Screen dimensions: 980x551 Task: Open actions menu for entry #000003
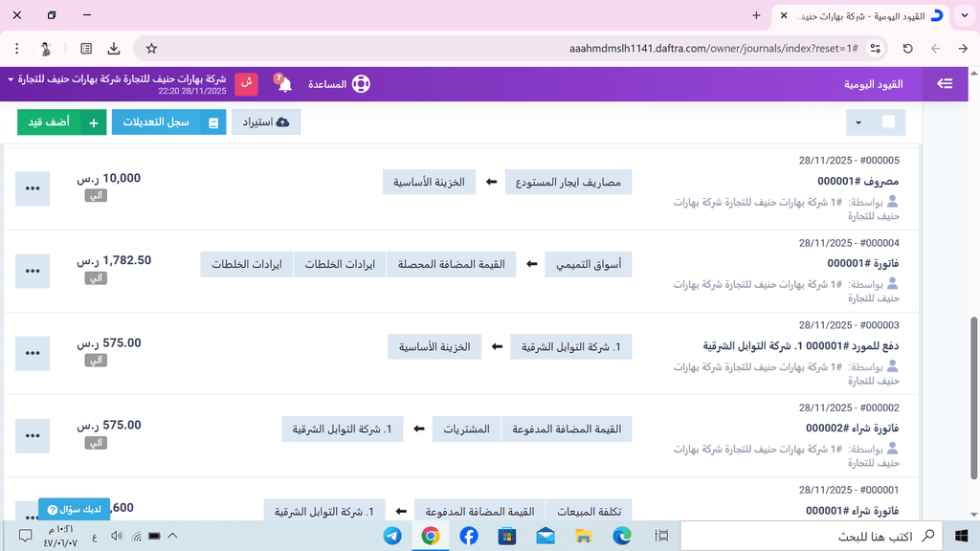coord(33,353)
